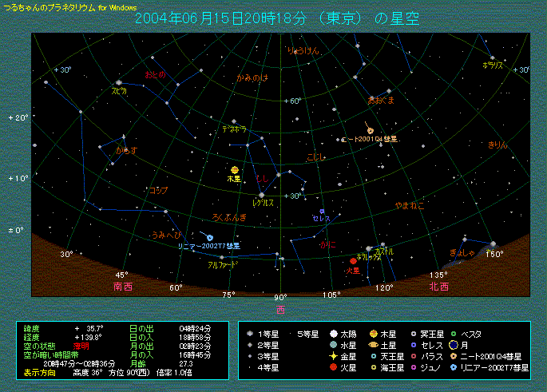Screen dimensions: 547x392
Task: Select the LINEAR 2002T7 comet marker in the sky
Action: click(210, 237)
